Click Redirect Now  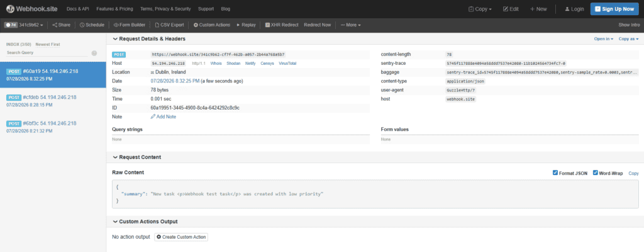[x=317, y=25]
